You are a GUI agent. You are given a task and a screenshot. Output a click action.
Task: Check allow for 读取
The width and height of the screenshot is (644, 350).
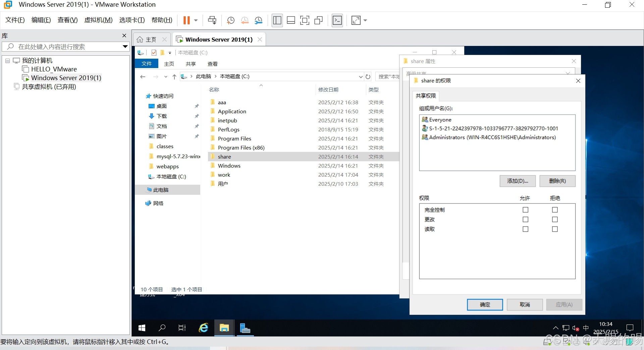[x=526, y=229]
